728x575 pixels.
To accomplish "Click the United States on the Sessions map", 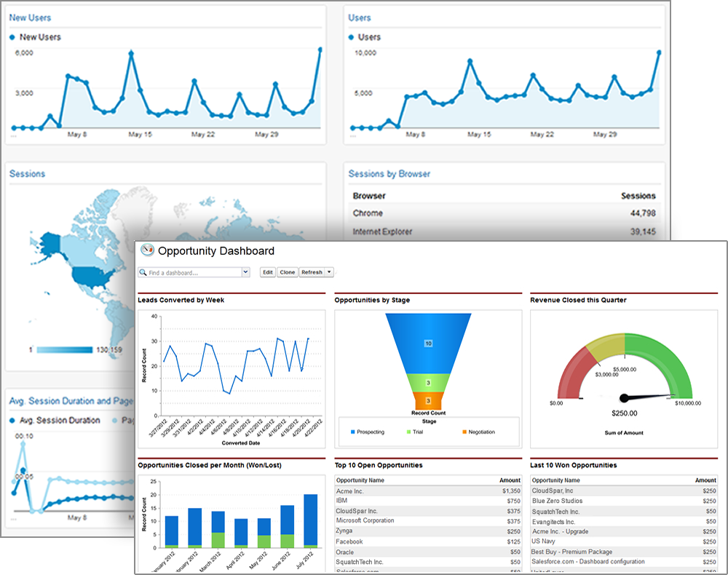I will [93, 277].
